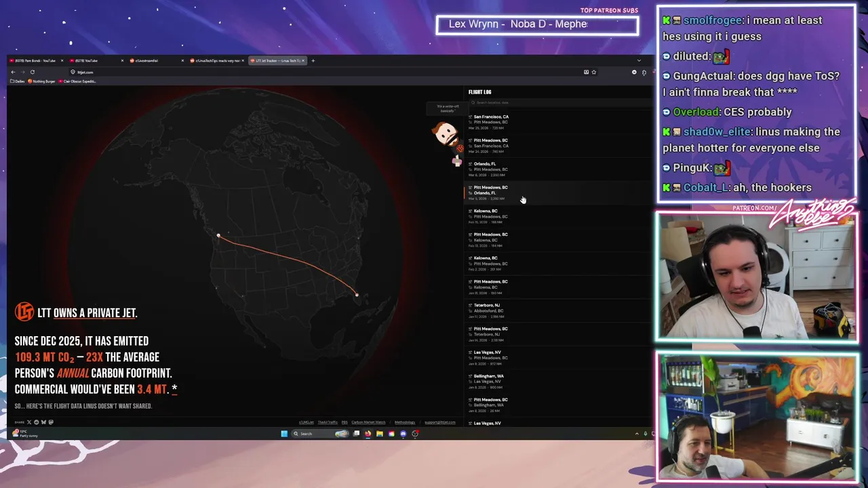Image resolution: width=868 pixels, height=488 pixels.
Task: Share the page on X
Action: coord(29,422)
